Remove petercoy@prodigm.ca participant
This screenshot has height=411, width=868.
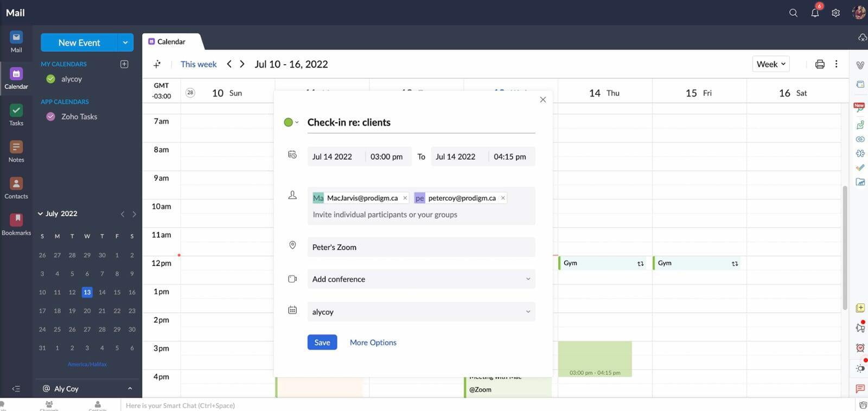pyautogui.click(x=503, y=198)
